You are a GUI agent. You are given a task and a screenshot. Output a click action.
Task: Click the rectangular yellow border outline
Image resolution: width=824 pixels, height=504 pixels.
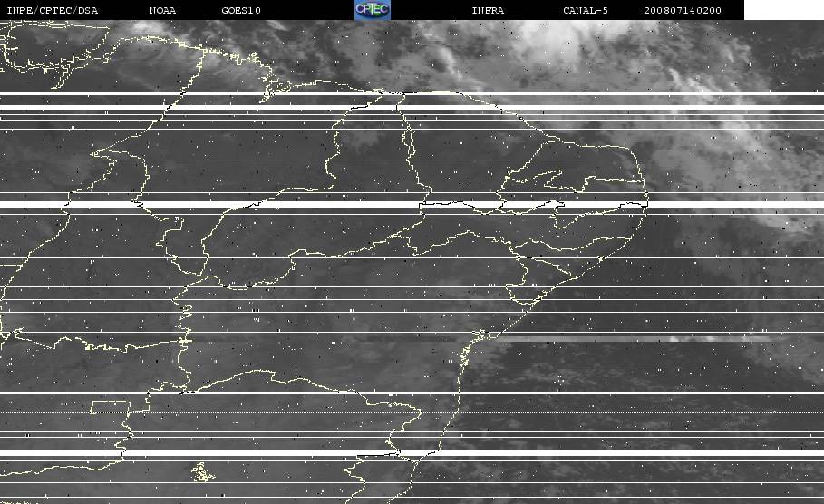(x=110, y=407)
